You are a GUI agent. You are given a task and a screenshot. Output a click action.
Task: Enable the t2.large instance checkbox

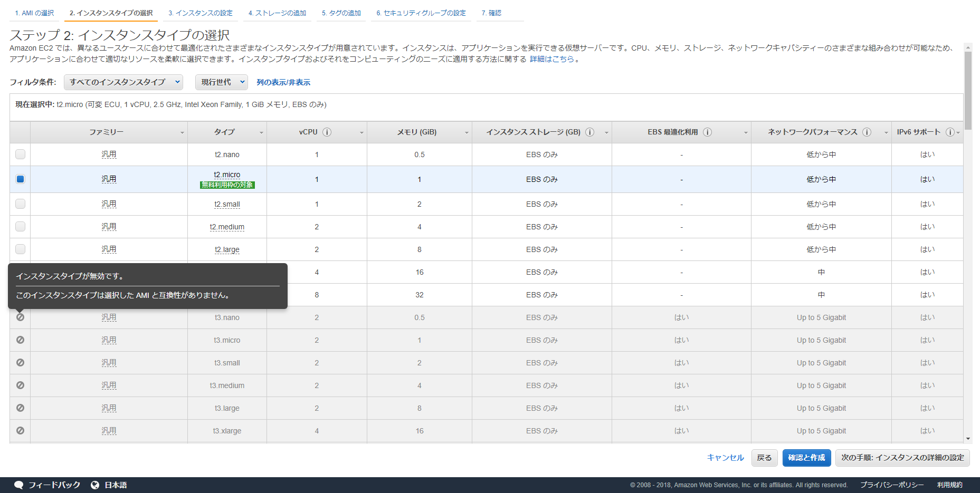[20, 249]
